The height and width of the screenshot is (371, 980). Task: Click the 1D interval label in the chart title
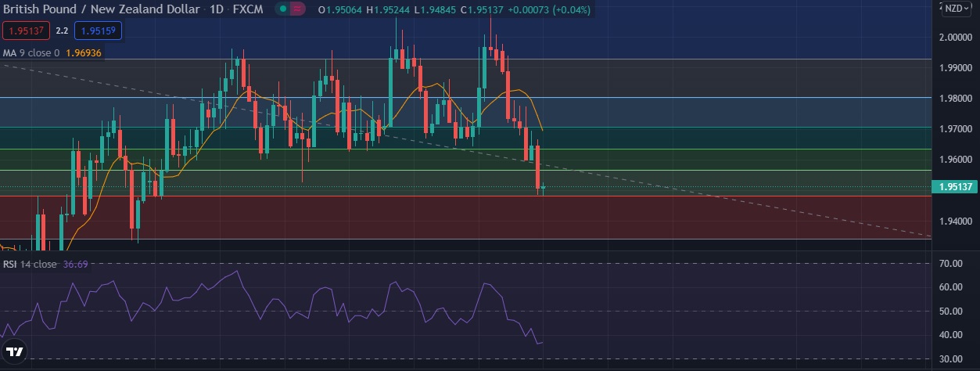coord(217,9)
